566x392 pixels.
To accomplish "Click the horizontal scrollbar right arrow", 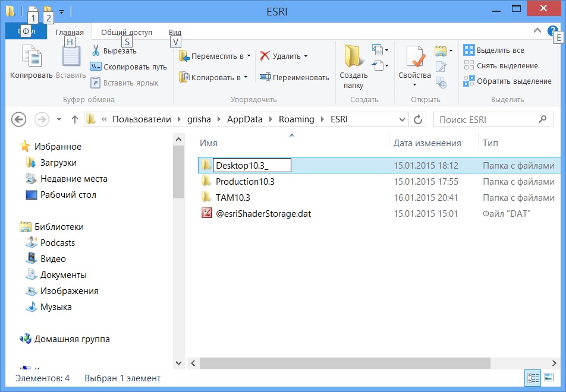I will [x=554, y=363].
